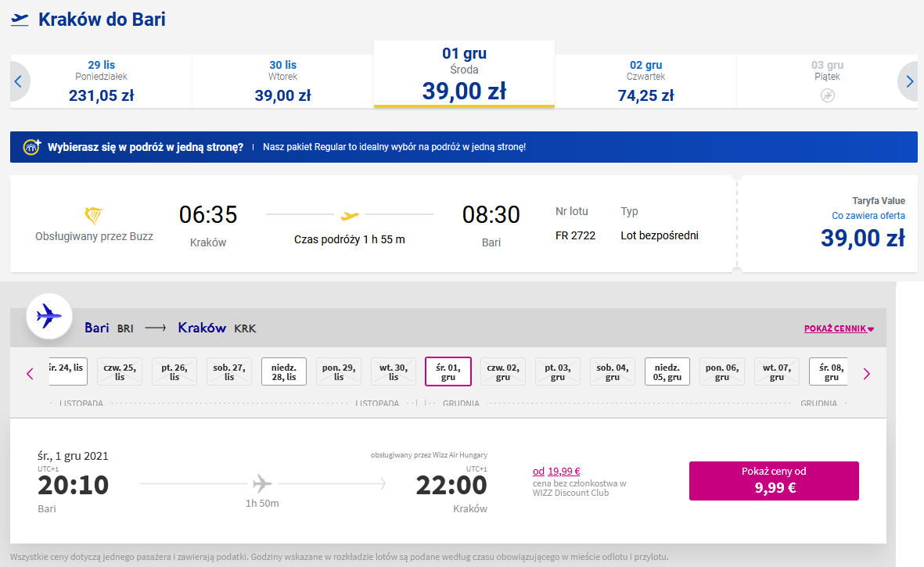Click the od 19,99 € price link
Viewport: 924px width, 567px height.
click(556, 471)
